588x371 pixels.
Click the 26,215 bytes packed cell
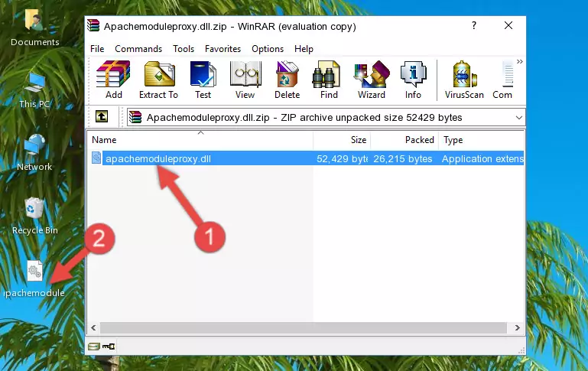403,159
